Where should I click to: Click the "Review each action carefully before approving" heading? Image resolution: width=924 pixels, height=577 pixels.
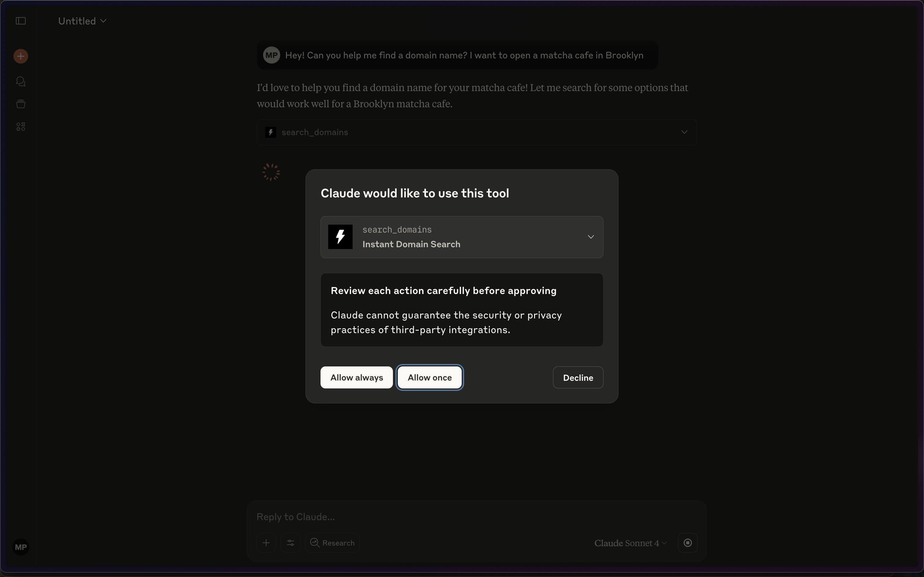coord(443,291)
